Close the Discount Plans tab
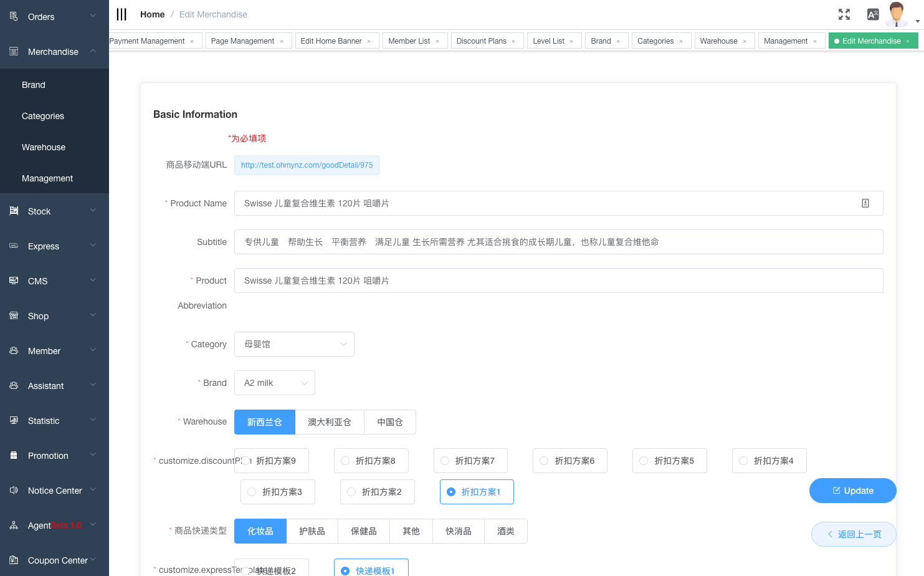 click(x=513, y=42)
